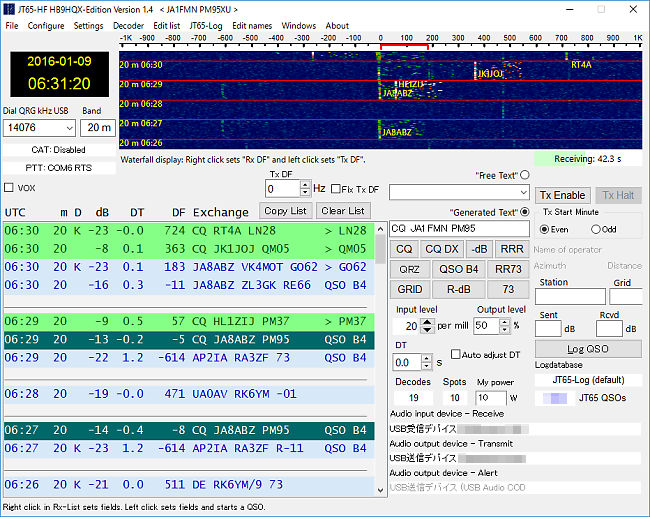Open the Decoder menu
The width and height of the screenshot is (650, 517).
tap(129, 26)
